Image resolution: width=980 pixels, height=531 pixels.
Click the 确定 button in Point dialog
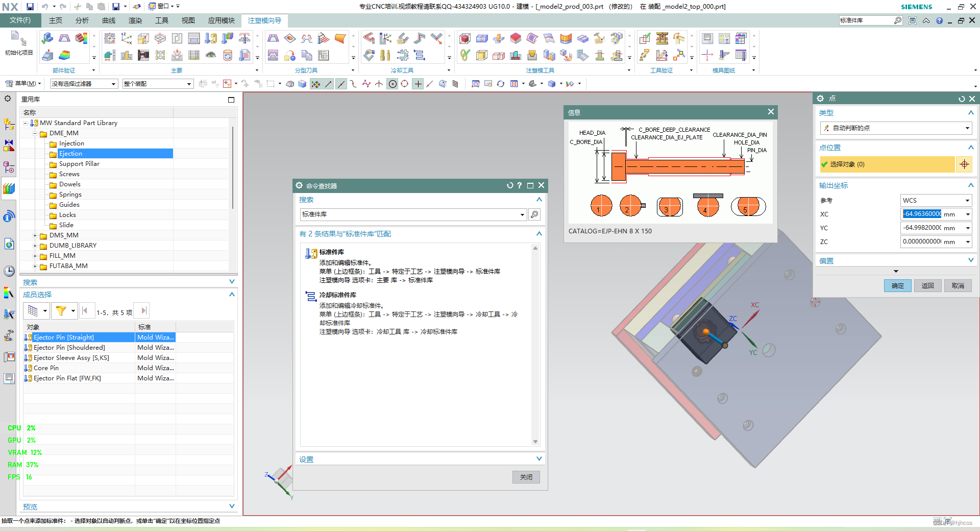point(897,286)
